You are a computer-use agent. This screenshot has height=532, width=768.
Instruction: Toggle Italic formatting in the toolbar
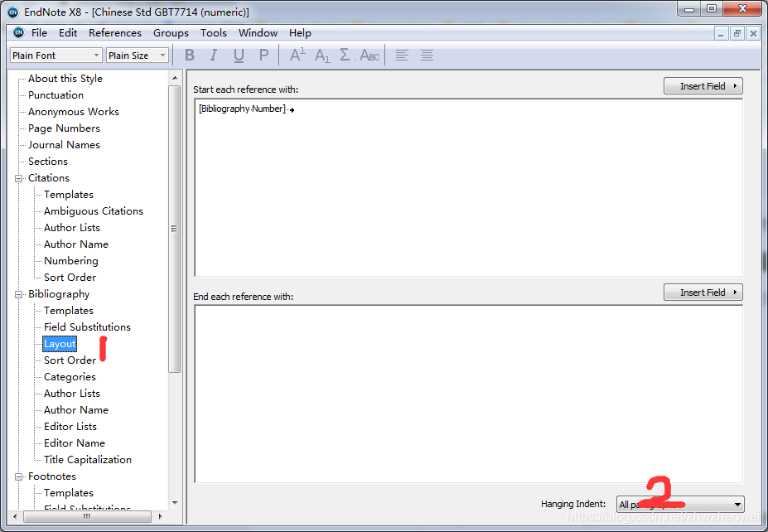click(213, 55)
